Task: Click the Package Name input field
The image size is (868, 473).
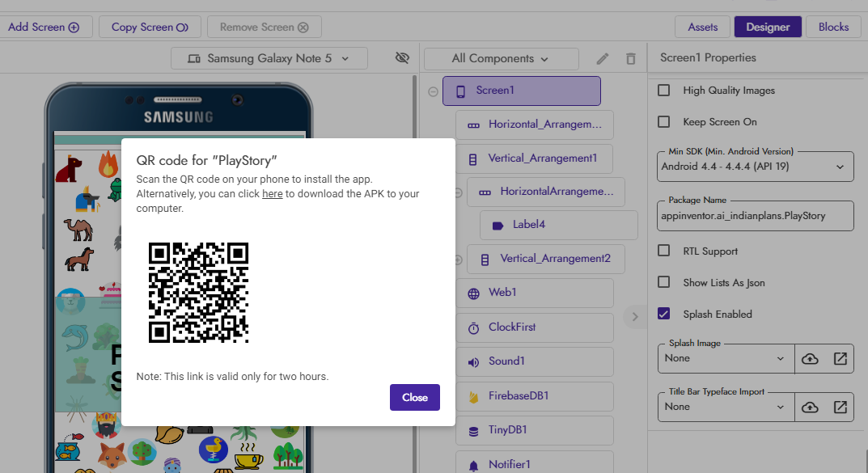Action: (x=756, y=216)
